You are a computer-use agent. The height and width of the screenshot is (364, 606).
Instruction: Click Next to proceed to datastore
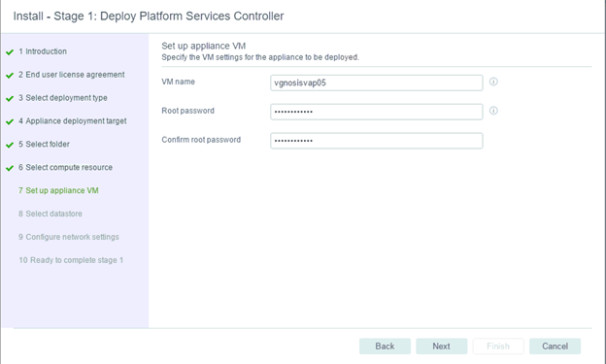click(441, 347)
